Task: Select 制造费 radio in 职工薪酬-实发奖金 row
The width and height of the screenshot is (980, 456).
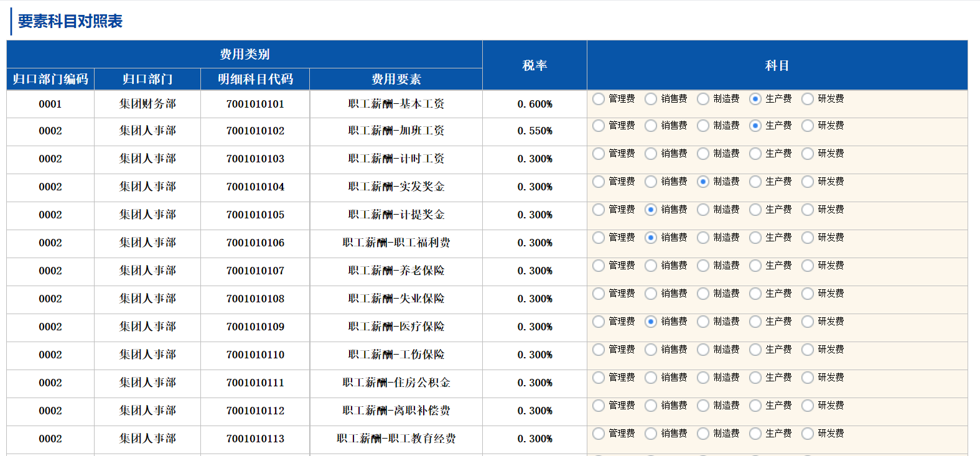Action: [x=703, y=182]
